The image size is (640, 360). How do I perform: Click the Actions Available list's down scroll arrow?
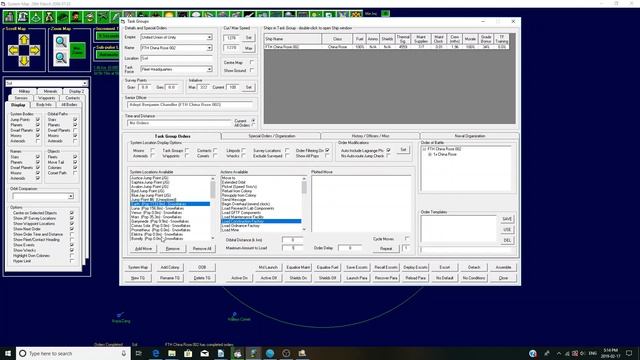coord(304,230)
